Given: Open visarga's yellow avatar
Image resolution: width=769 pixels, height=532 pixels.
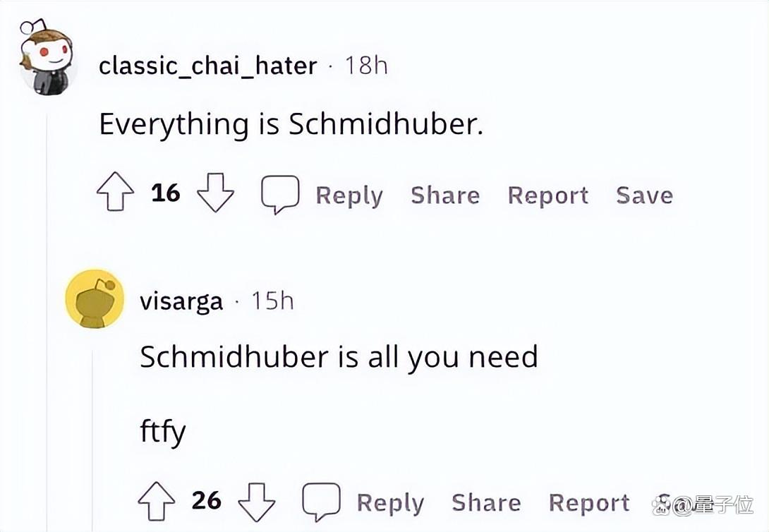Looking at the screenshot, I should click(x=95, y=298).
